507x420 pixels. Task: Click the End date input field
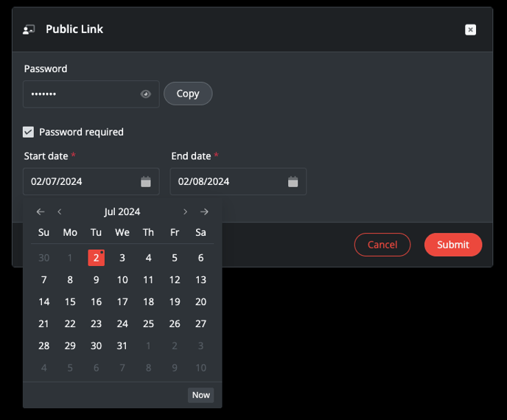[x=238, y=181]
